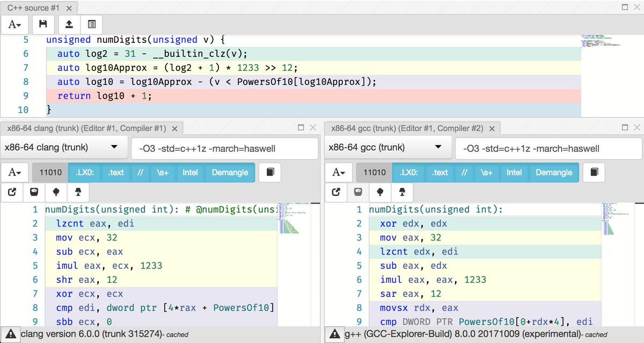Open the font size dropdown in the source editor
644x343 pixels.
15,25
